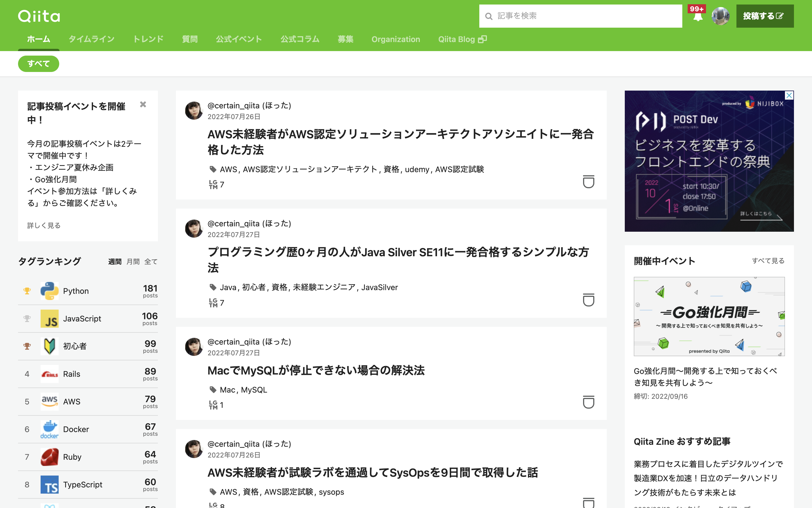
Task: Switch tag ranking to 全て
Action: pyautogui.click(x=151, y=262)
